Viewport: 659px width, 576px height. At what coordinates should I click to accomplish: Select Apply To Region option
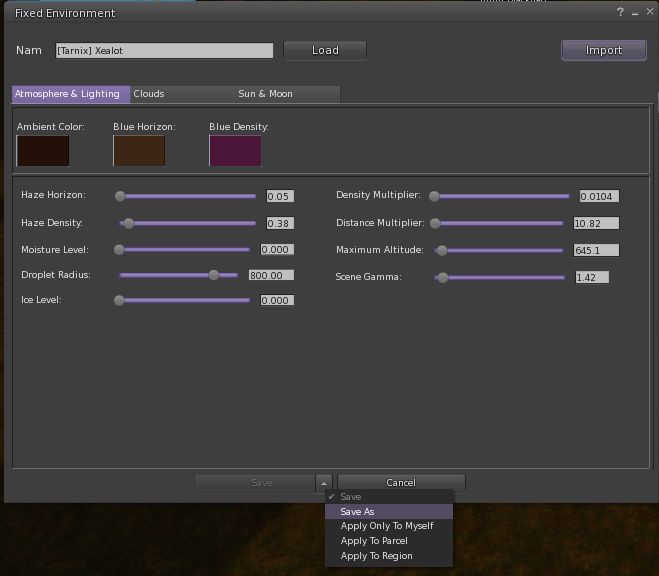(376, 556)
